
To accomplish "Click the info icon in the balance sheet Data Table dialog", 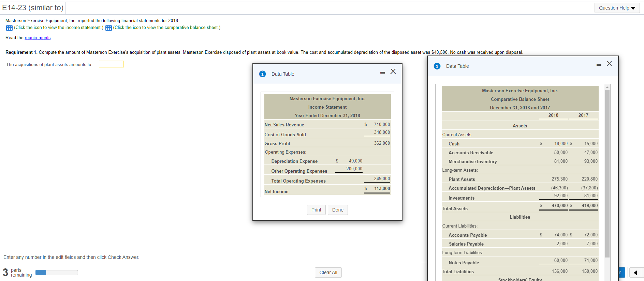I will (x=437, y=66).
